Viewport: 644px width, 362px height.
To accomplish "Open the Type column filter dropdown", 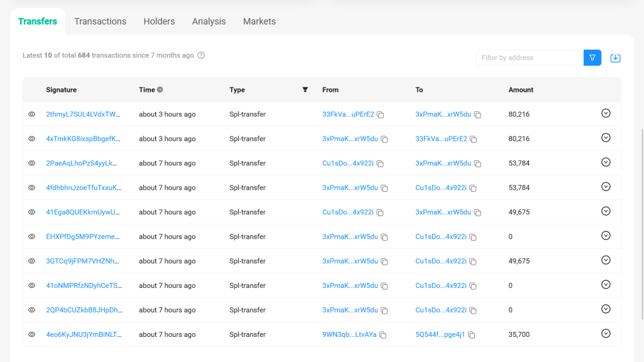I will (305, 89).
